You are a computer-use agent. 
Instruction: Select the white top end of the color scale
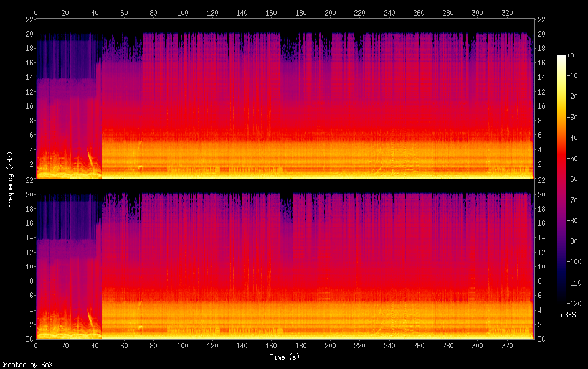click(562, 57)
